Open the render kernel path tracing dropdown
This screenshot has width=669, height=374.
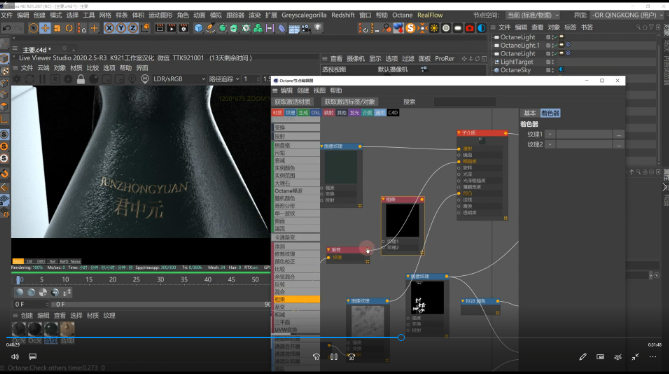[224, 79]
